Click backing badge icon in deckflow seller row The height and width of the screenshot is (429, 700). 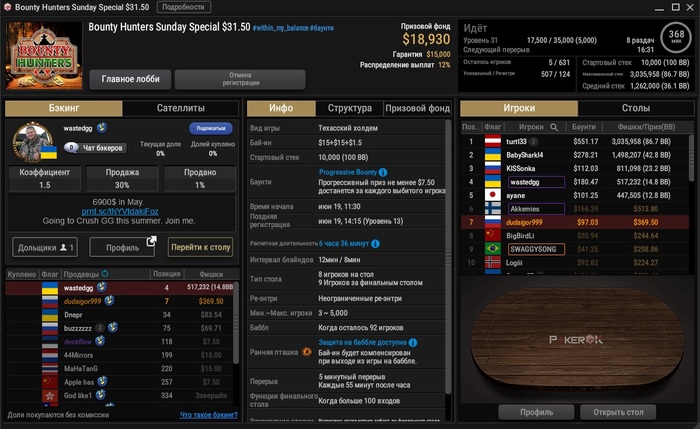point(100,341)
